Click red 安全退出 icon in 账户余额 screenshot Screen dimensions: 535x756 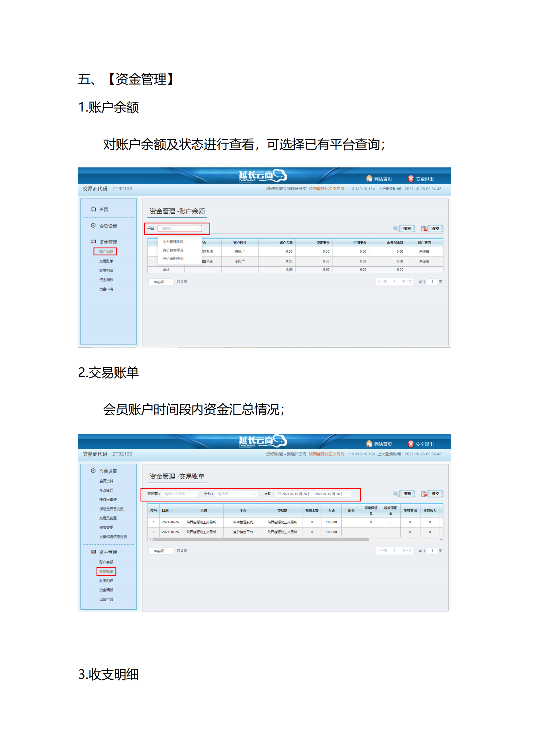(410, 178)
